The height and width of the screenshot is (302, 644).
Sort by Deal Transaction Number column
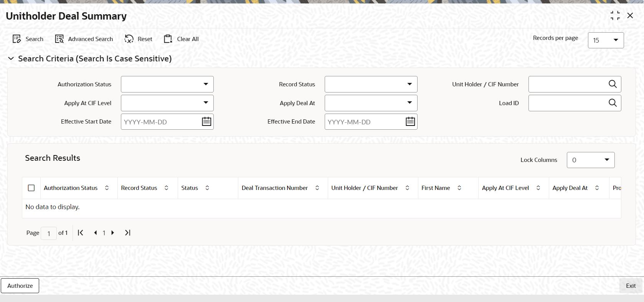pos(317,188)
